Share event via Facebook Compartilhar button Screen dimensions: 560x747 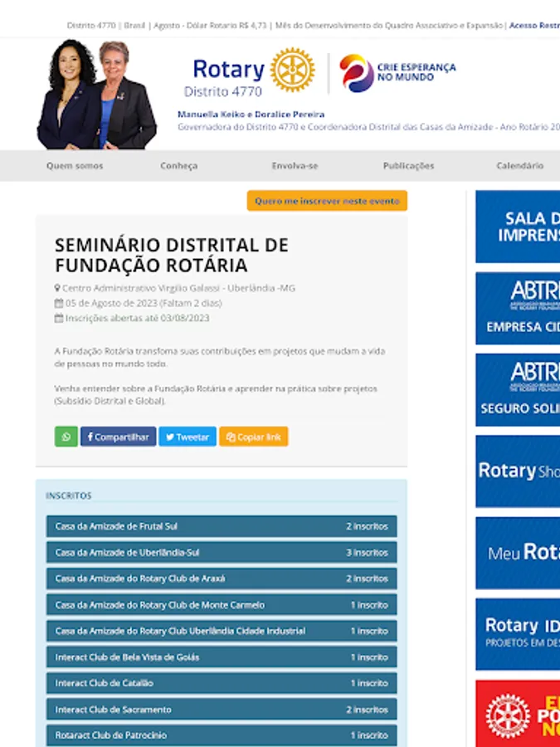coord(118,437)
